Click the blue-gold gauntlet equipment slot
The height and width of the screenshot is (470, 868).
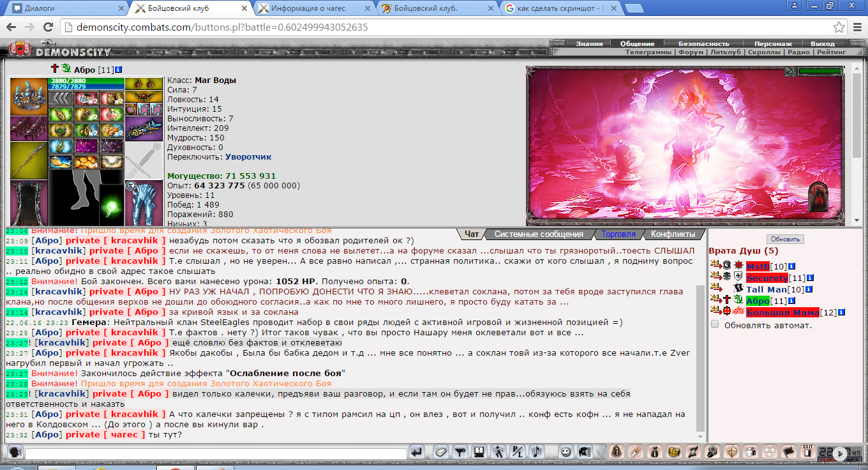pos(144,128)
